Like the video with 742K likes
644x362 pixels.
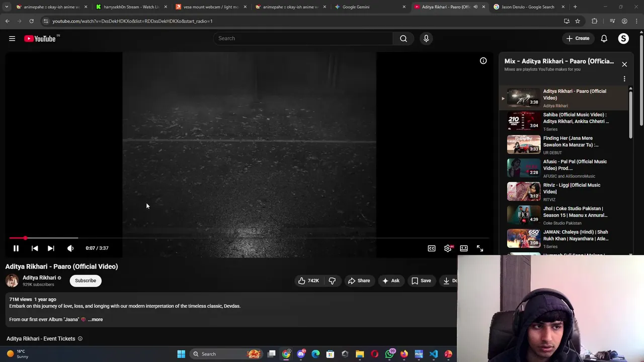click(x=308, y=281)
